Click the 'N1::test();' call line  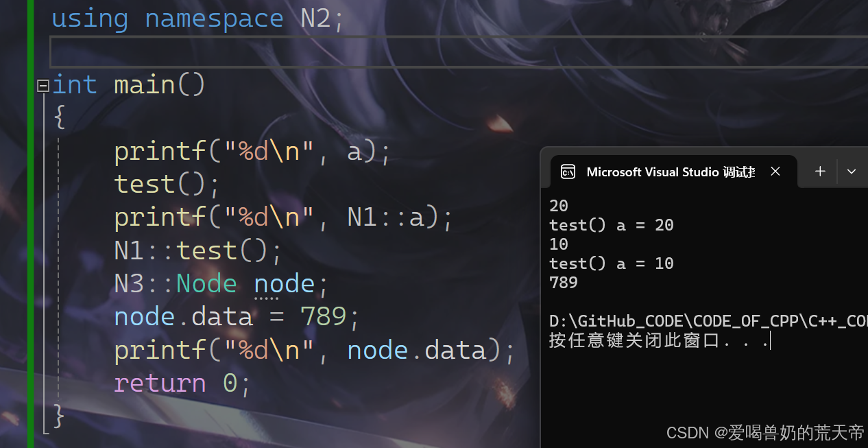pos(198,250)
